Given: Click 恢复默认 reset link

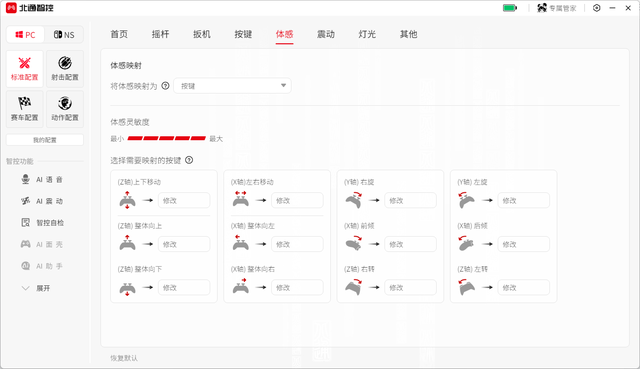Looking at the screenshot, I should pos(124,358).
